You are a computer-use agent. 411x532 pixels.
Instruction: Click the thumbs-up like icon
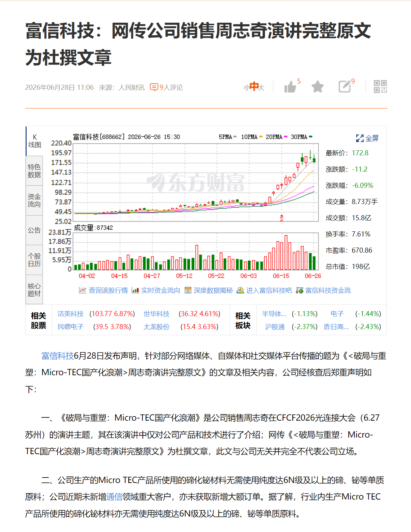[x=290, y=87]
